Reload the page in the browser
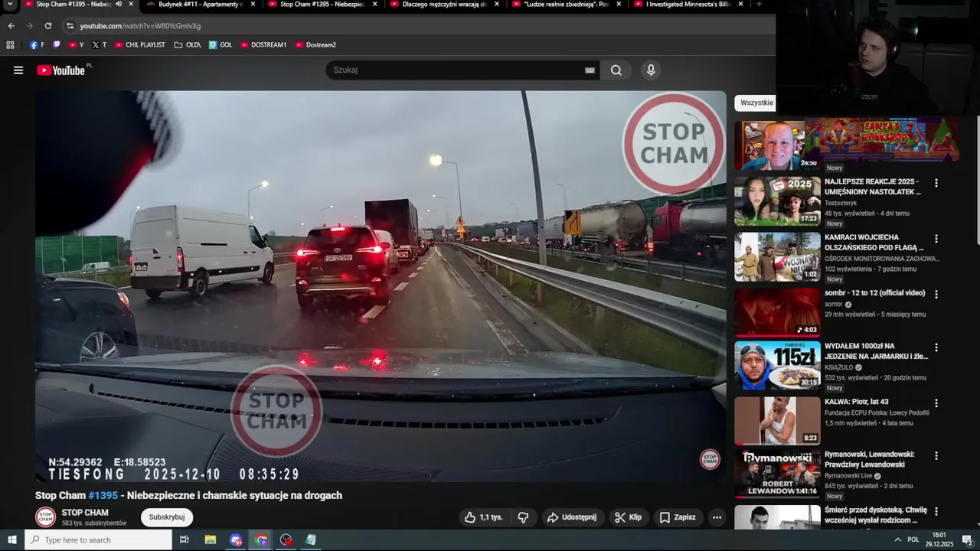The width and height of the screenshot is (980, 551). (x=48, y=26)
